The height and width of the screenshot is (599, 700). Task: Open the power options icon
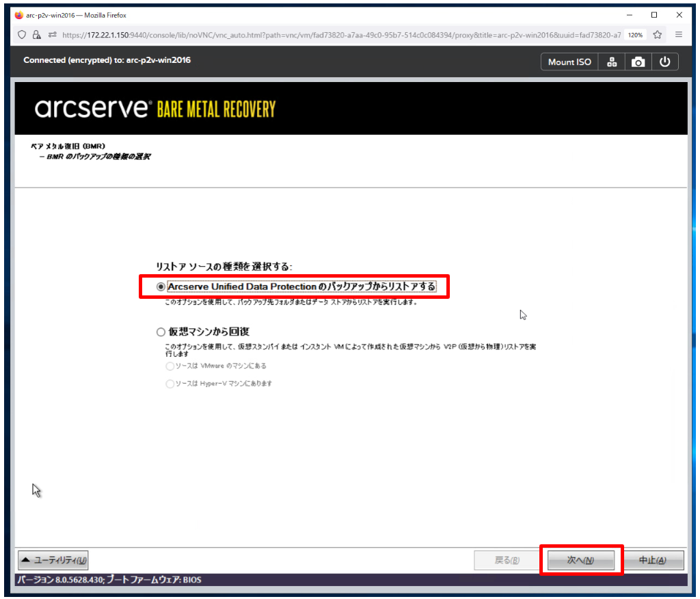point(664,62)
